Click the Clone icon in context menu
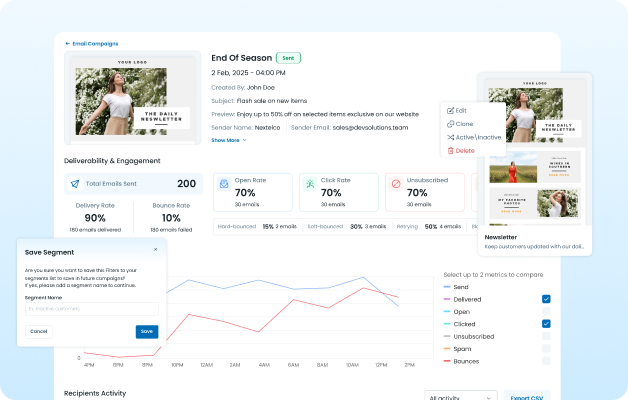The image size is (628, 400). coord(450,123)
